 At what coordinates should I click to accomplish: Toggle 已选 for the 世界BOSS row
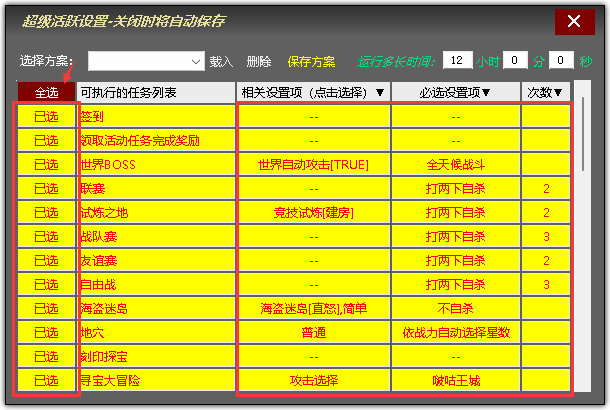coord(46,165)
